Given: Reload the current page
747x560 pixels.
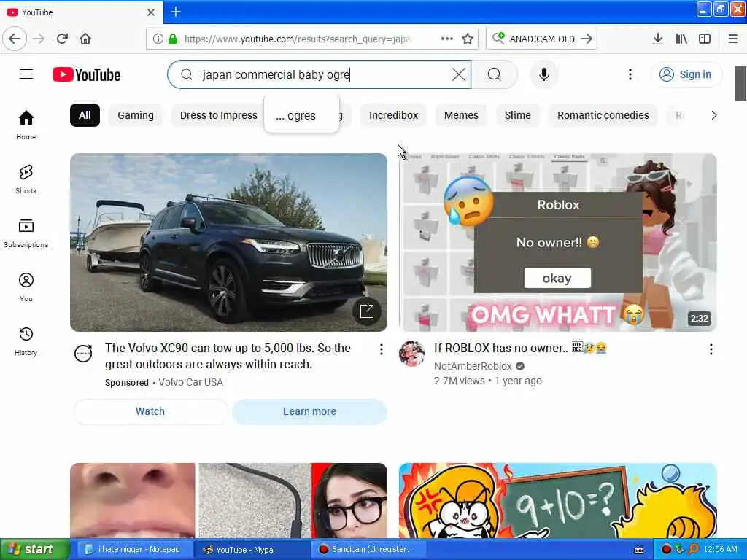Looking at the screenshot, I should pos(63,39).
